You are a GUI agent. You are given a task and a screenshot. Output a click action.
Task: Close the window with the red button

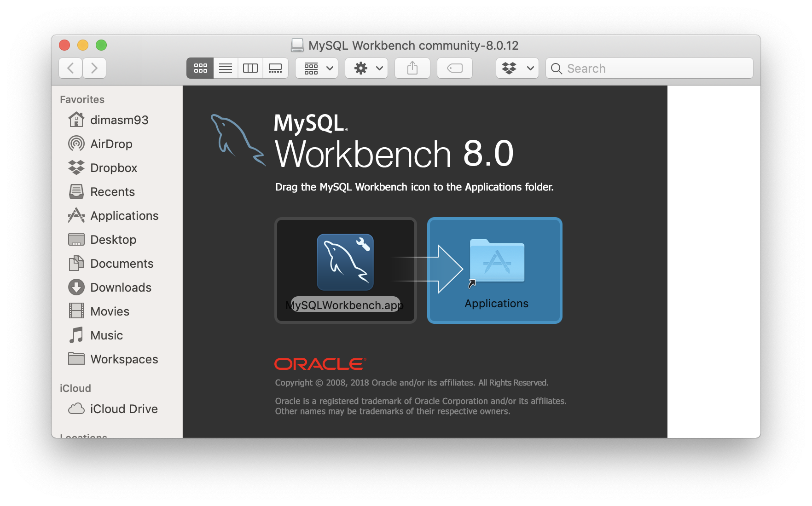pyautogui.click(x=64, y=45)
